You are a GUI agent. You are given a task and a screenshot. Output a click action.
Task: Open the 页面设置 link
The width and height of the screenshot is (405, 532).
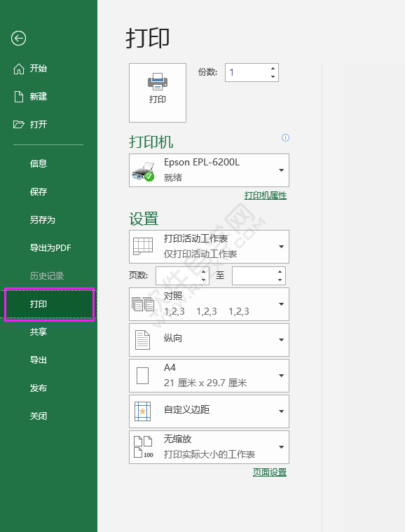click(x=270, y=472)
